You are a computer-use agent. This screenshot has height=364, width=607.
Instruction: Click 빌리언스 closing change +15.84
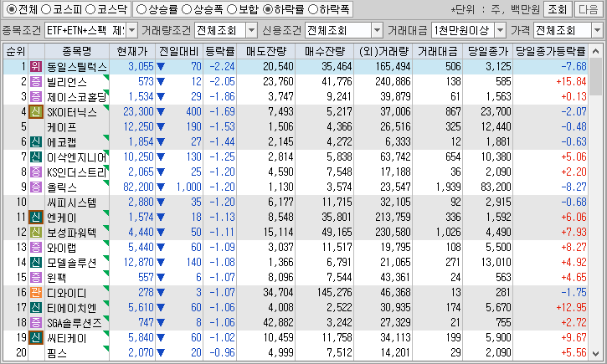tap(571, 82)
